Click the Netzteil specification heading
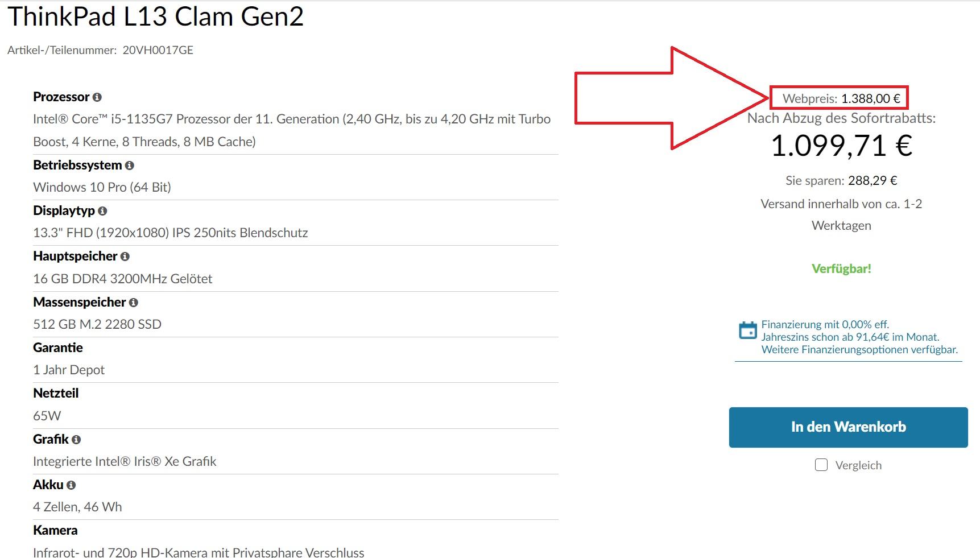The height and width of the screenshot is (558, 980). point(56,393)
